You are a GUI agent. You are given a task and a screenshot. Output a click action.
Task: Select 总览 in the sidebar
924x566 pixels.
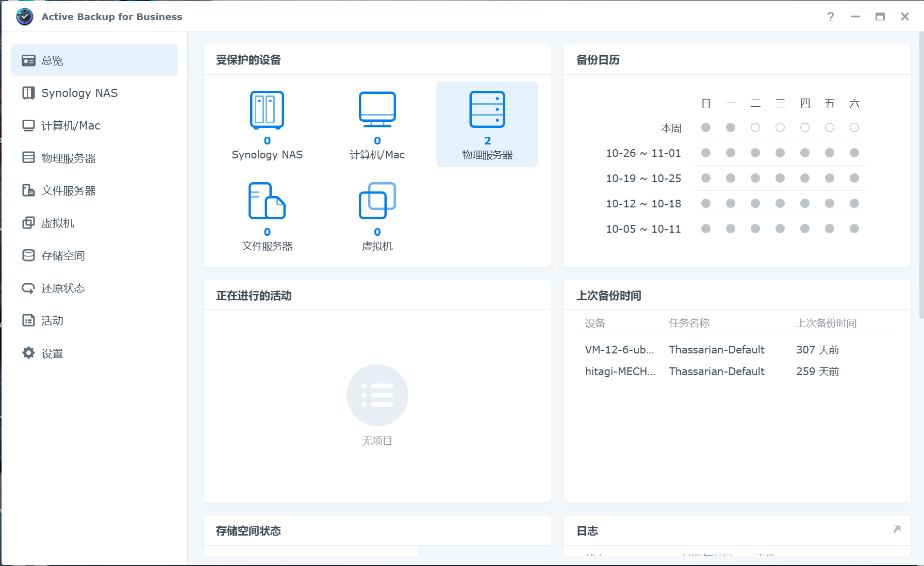click(52, 60)
